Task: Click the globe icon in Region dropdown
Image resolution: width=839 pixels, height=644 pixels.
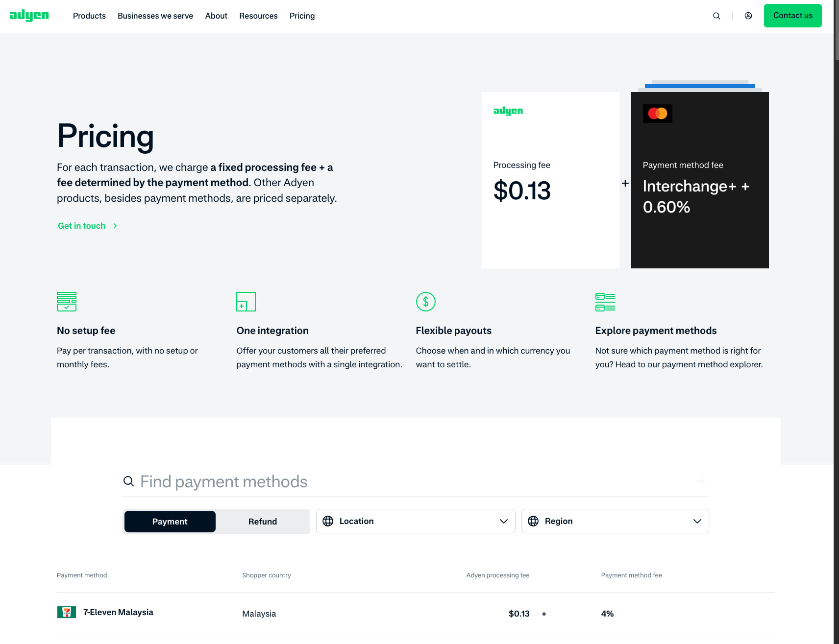Action: point(533,521)
